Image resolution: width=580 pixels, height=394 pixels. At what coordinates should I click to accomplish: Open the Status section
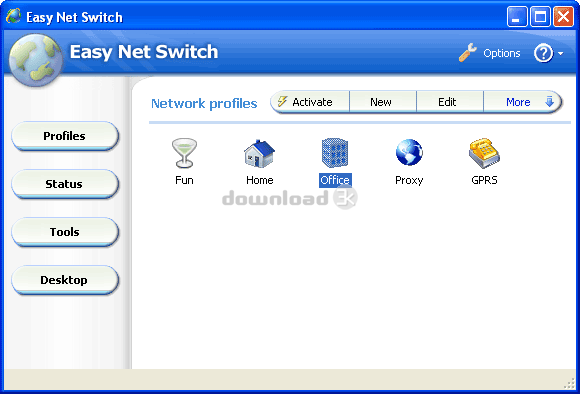click(x=65, y=184)
